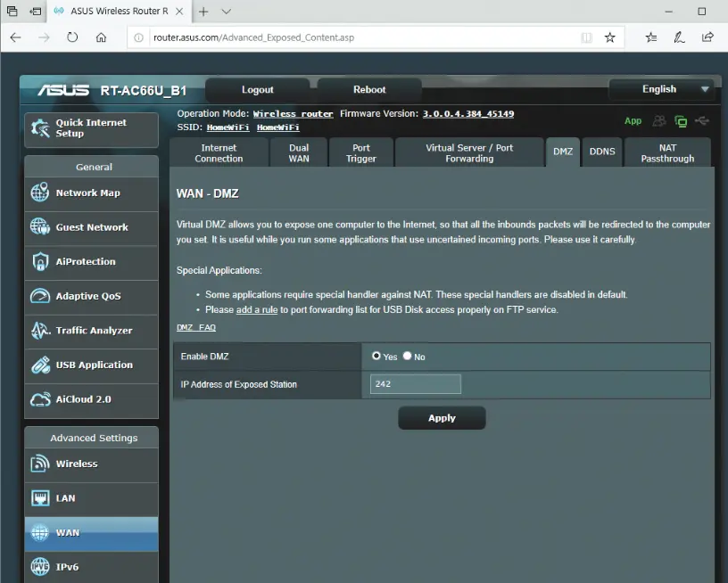Click the USB Application icon
Image resolution: width=728 pixels, height=583 pixels.
(x=40, y=365)
